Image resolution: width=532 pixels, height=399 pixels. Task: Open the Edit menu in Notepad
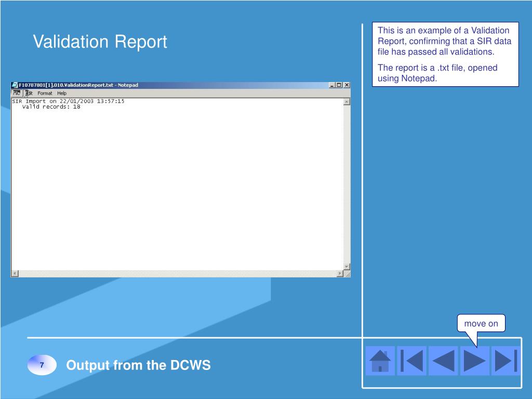(x=29, y=93)
